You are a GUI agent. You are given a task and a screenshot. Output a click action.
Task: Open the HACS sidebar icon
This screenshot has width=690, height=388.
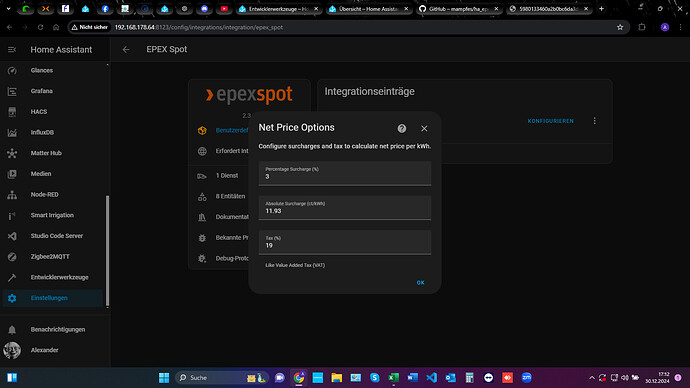[x=12, y=112]
